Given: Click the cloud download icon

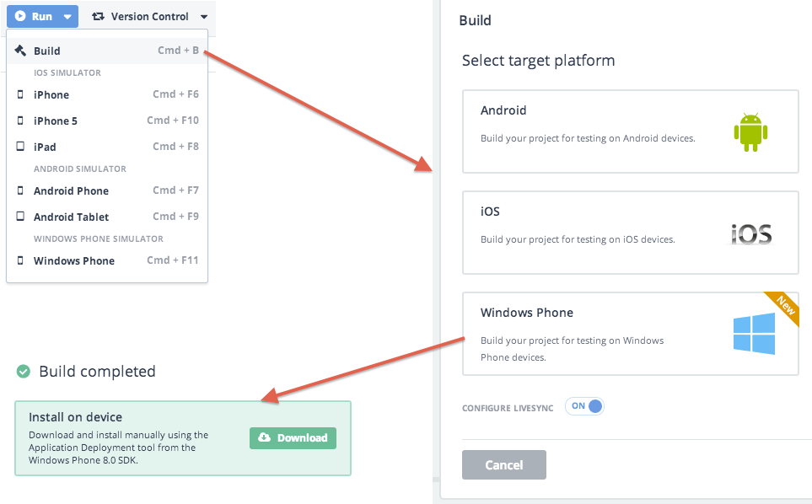Looking at the screenshot, I should (x=264, y=437).
